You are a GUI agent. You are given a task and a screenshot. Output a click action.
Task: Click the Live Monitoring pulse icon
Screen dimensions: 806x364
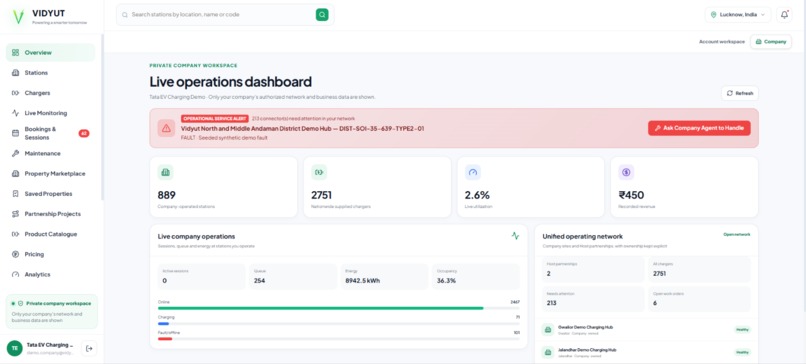(15, 113)
